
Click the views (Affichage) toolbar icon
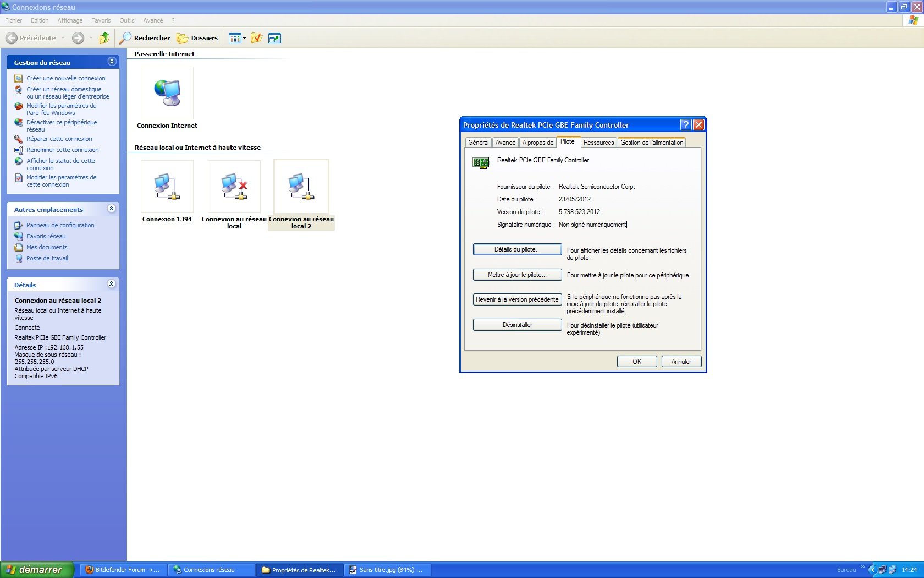235,38
